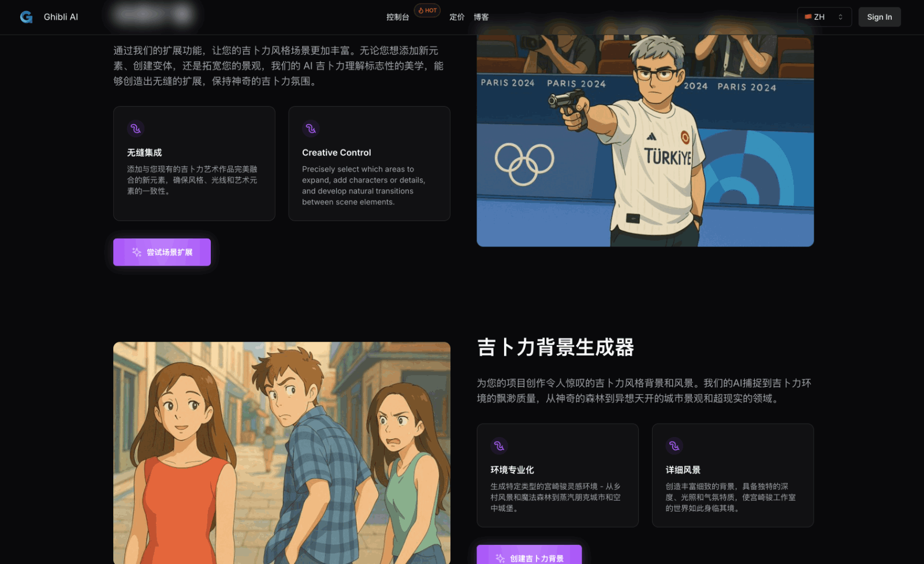This screenshot has width=924, height=564.
Task: Click the 详细风景 card icon
Action: 674,446
